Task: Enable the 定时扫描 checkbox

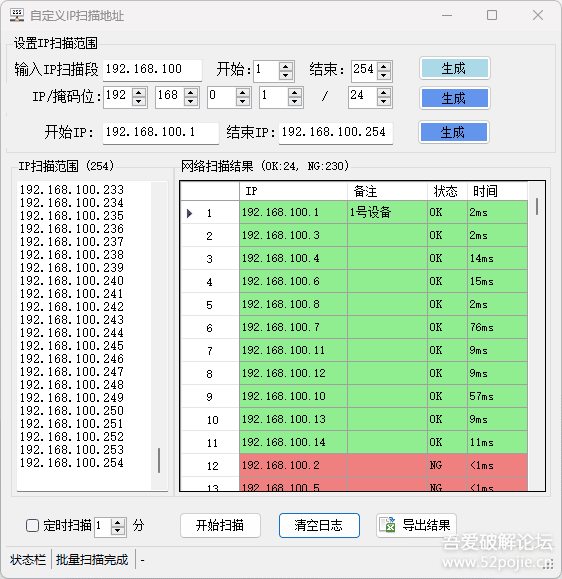Action: point(32,525)
